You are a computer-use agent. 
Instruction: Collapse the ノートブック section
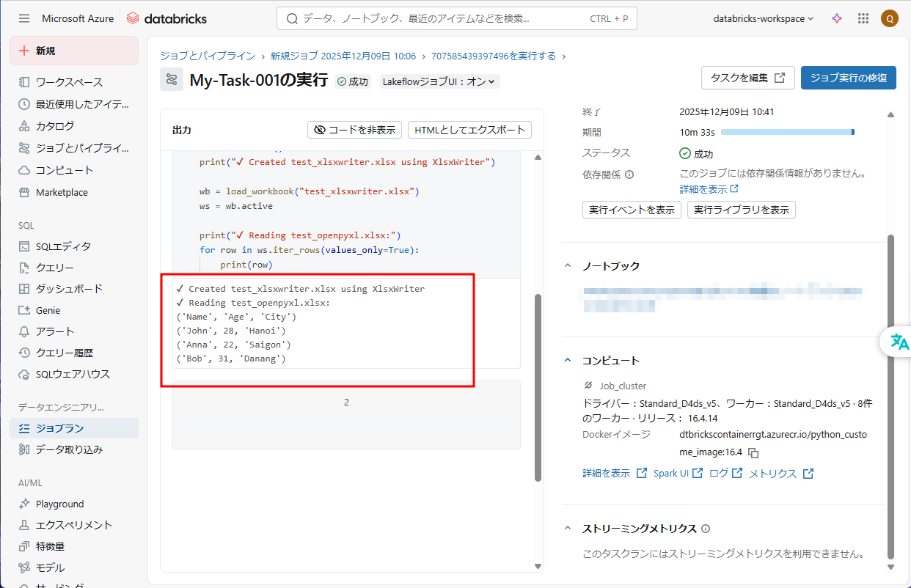click(568, 266)
